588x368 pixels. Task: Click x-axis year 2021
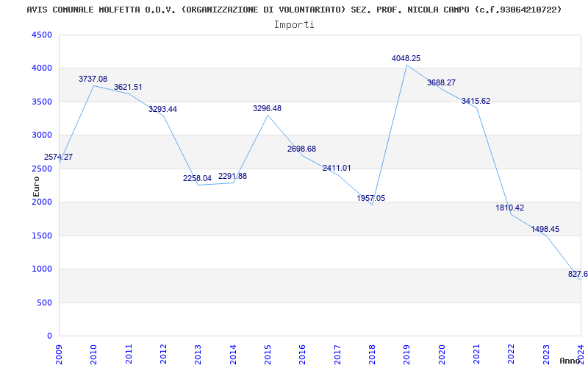pyautogui.click(x=476, y=353)
